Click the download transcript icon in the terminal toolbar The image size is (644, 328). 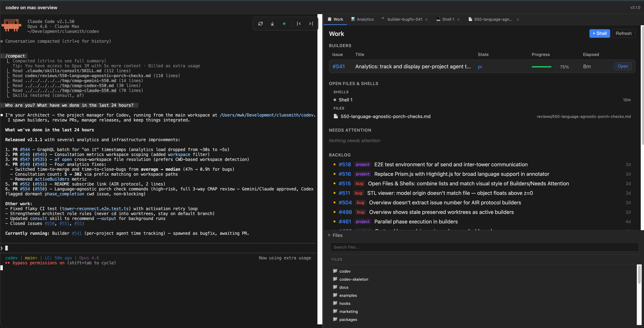(272, 23)
